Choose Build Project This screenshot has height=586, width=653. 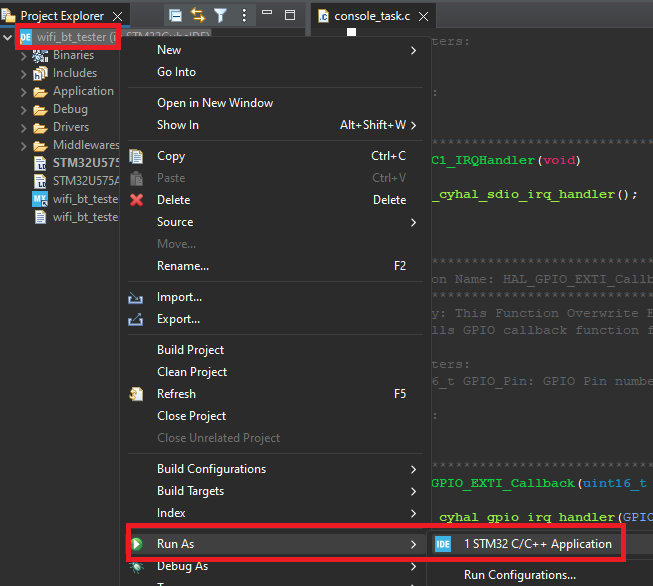[x=275, y=350]
